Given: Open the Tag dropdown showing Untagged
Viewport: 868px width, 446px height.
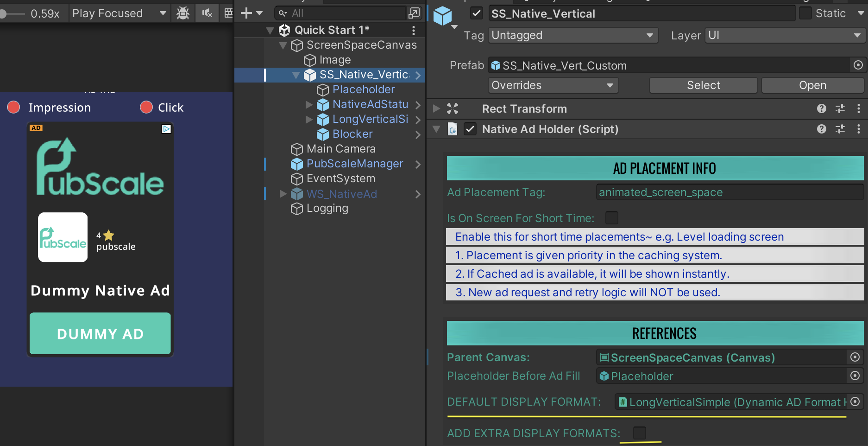Looking at the screenshot, I should (573, 36).
